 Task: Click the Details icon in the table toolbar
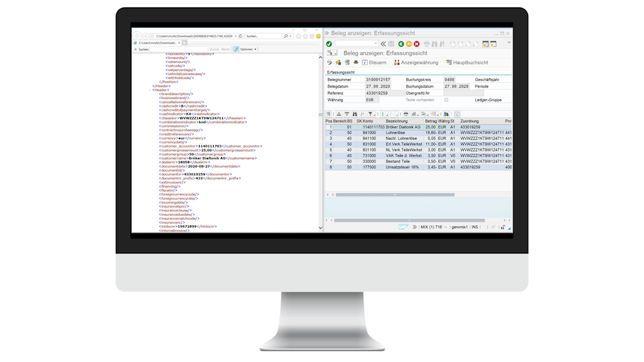click(328, 114)
